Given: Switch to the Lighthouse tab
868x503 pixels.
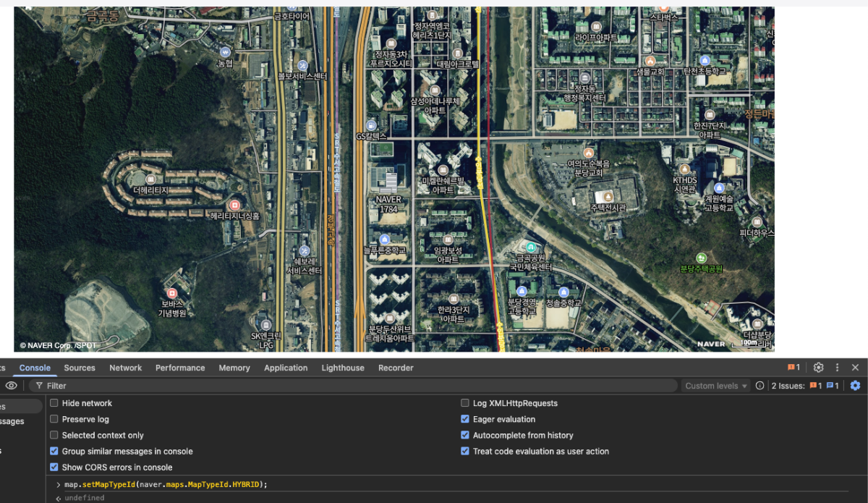Looking at the screenshot, I should 343,368.
